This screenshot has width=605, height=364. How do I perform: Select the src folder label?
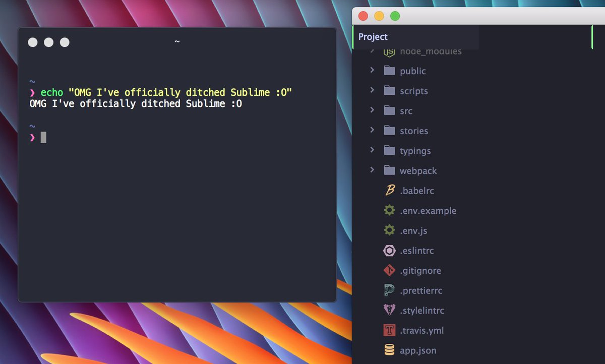[406, 111]
